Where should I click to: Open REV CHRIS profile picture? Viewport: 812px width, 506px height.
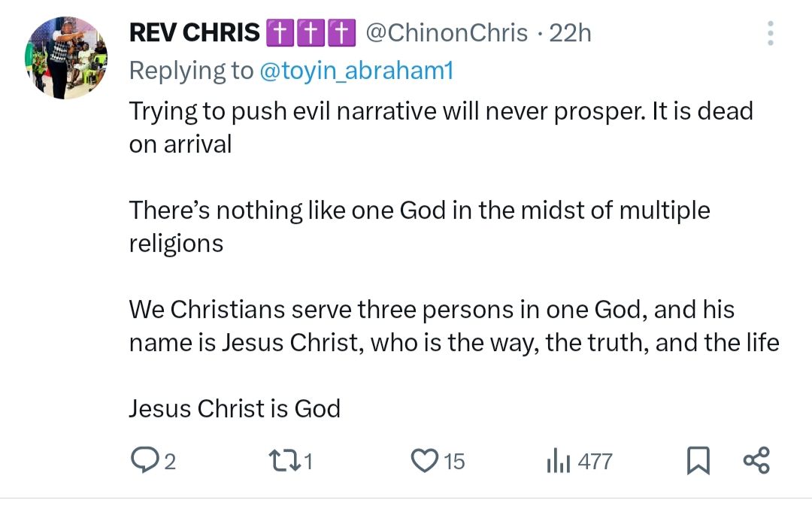tap(67, 59)
